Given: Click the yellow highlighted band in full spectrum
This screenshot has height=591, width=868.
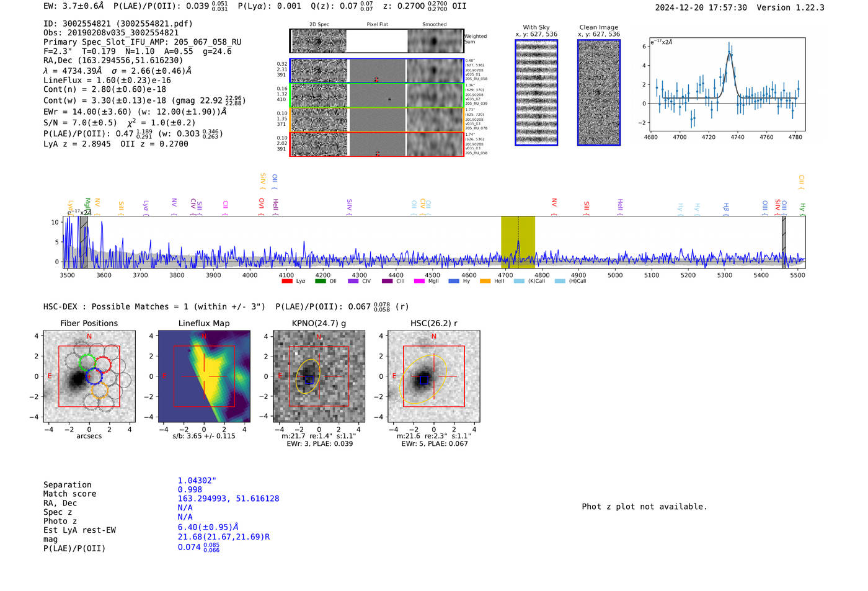Looking at the screenshot, I should pyautogui.click(x=518, y=242).
